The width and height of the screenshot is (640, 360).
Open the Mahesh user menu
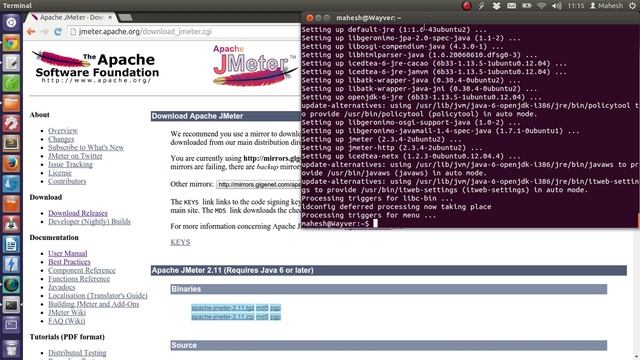pyautogui.click(x=606, y=6)
